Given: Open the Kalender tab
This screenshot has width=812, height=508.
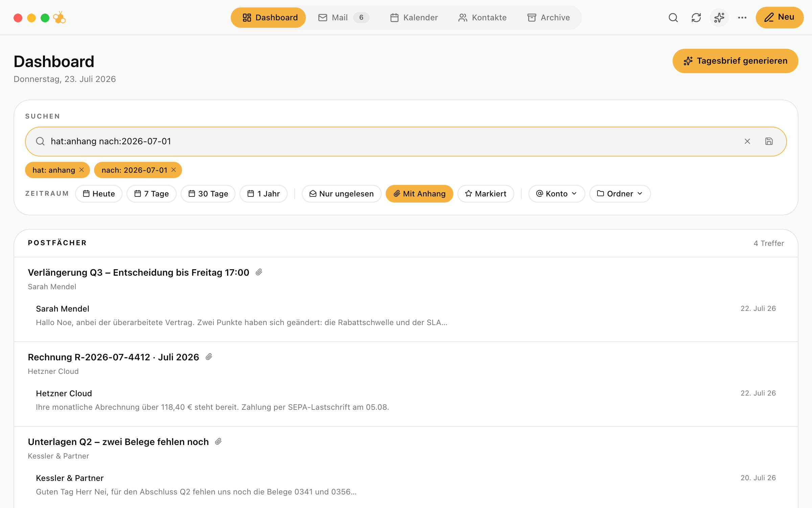Looking at the screenshot, I should coord(414,18).
